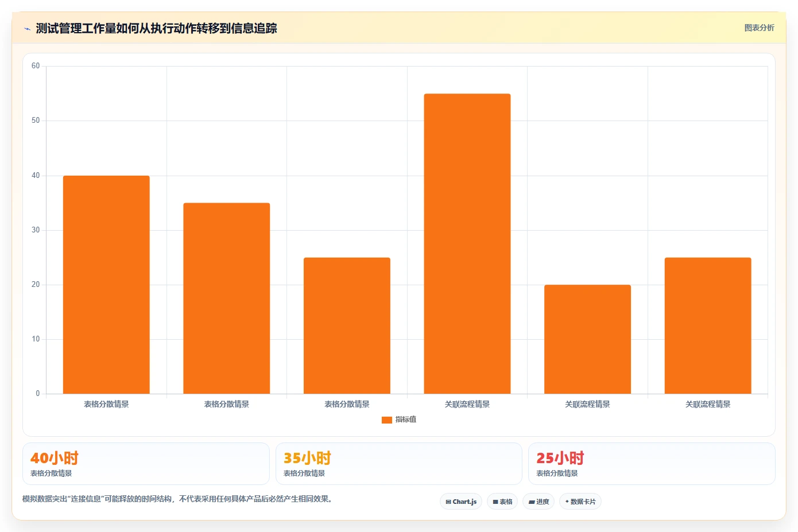Click the icon inside the 表格 tag
Screen dimensions: 798x532
[x=495, y=502]
